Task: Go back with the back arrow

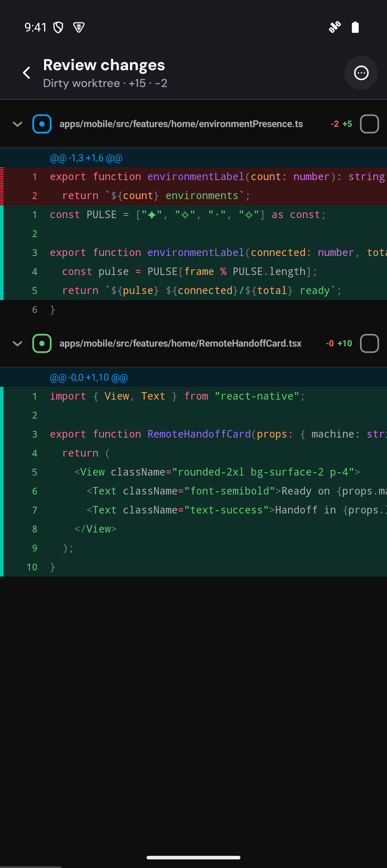Action: pyautogui.click(x=27, y=73)
